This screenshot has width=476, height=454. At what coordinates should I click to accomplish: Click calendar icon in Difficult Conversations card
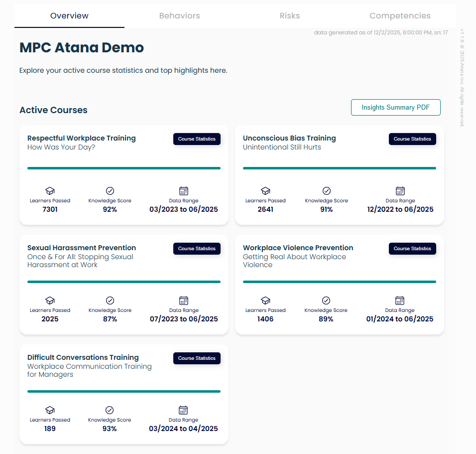(x=183, y=410)
